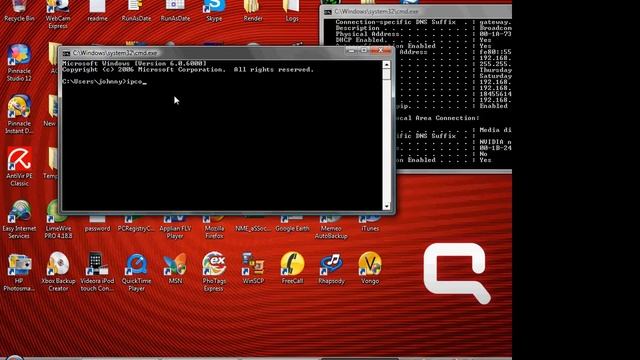
Task: Click scroll down arrow in front cmd window
Action: [x=386, y=206]
